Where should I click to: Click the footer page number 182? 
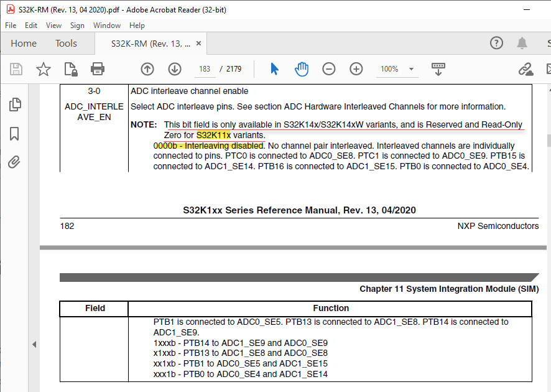pyautogui.click(x=67, y=226)
